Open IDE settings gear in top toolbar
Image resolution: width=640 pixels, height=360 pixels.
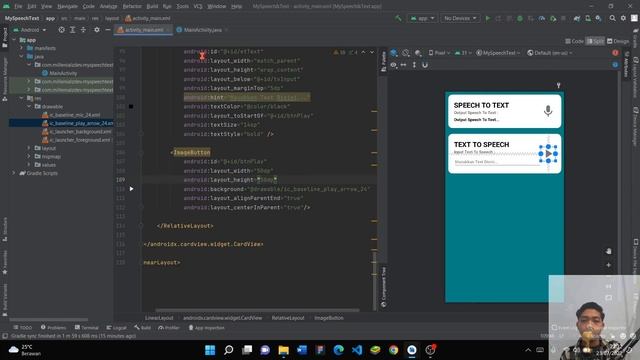[x=623, y=18]
